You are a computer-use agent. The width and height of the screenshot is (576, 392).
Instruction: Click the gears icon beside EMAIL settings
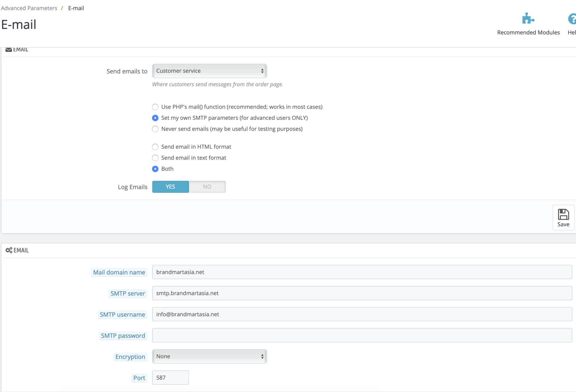[x=9, y=250]
